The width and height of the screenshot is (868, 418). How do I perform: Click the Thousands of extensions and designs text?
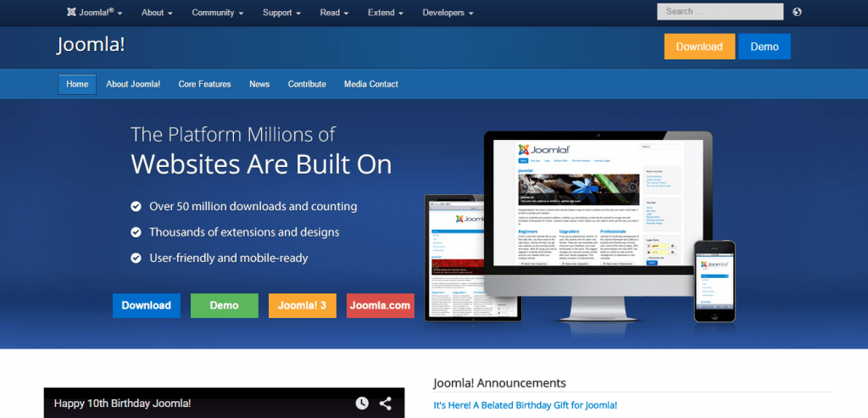pyautogui.click(x=244, y=232)
